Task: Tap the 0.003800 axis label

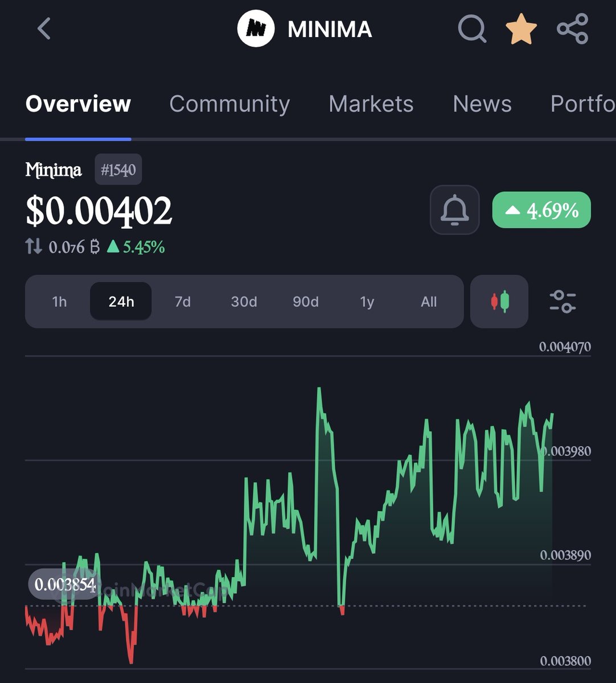Action: point(565,661)
